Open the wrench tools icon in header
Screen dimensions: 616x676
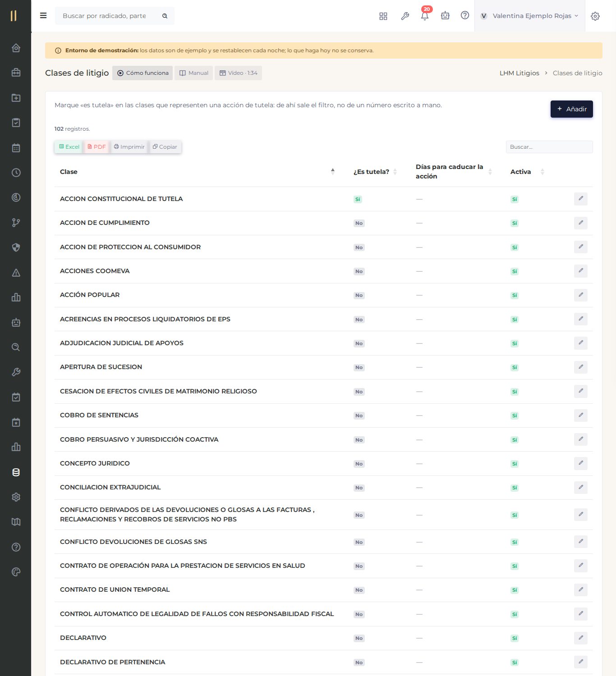(x=405, y=16)
